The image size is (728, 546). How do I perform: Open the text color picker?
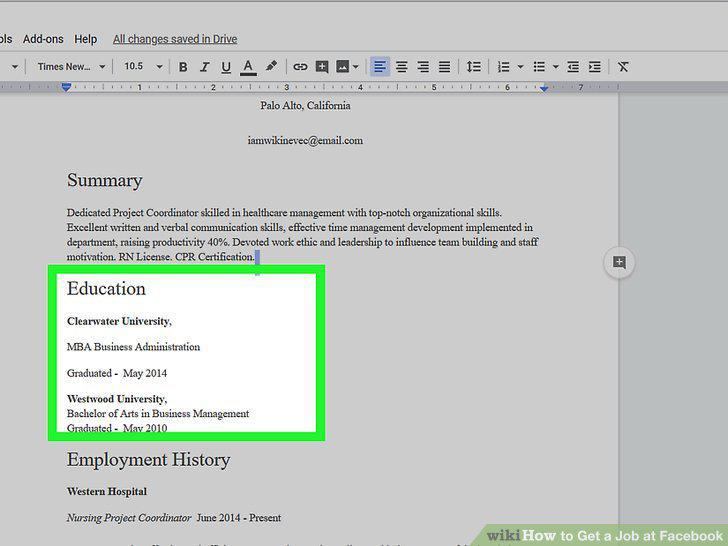coord(248,67)
